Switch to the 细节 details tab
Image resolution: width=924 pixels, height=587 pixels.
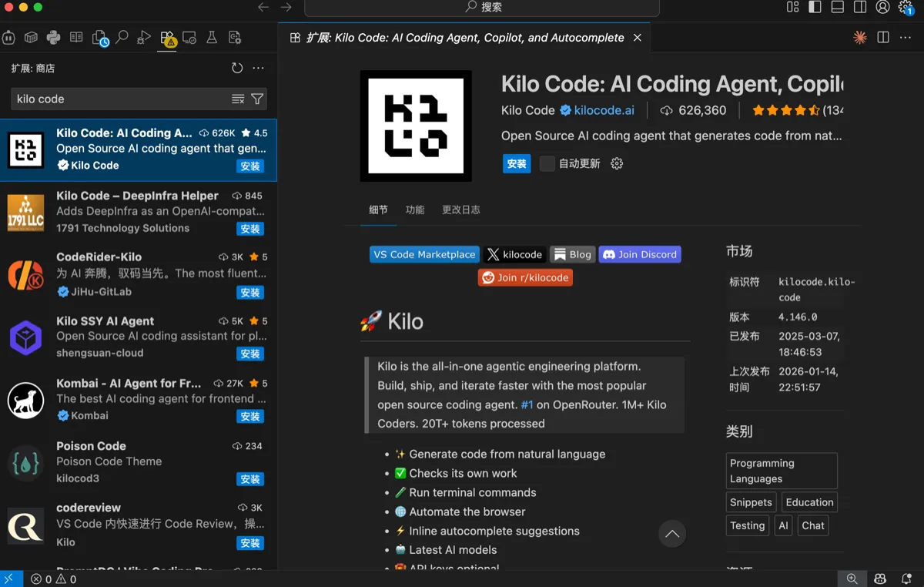point(378,210)
